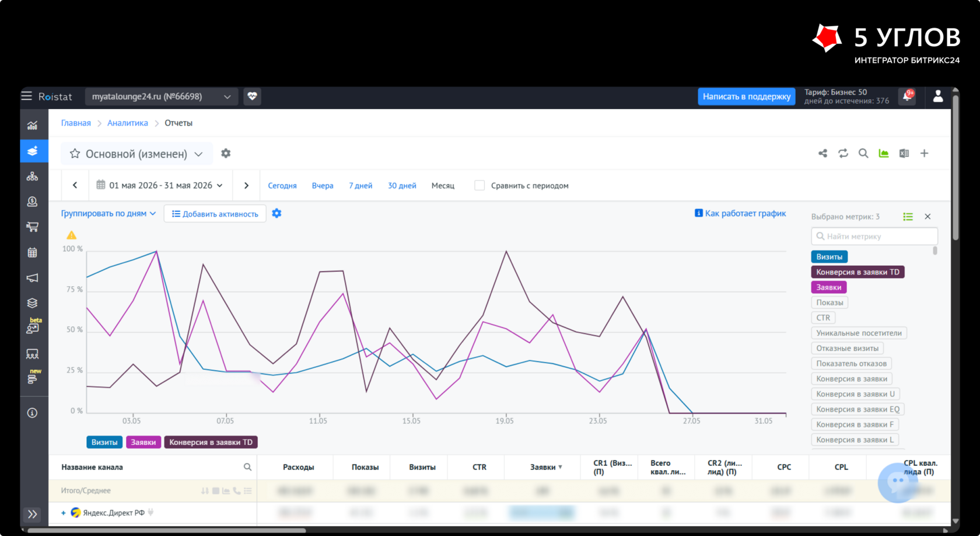Screen dimensions: 980x536
Task: Open the chat support bubble
Action: [898, 482]
